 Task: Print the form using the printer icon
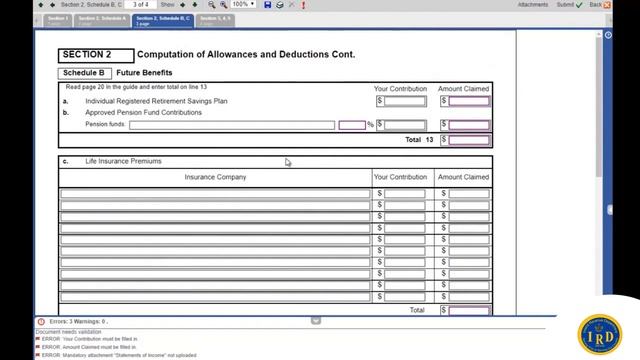280,5
